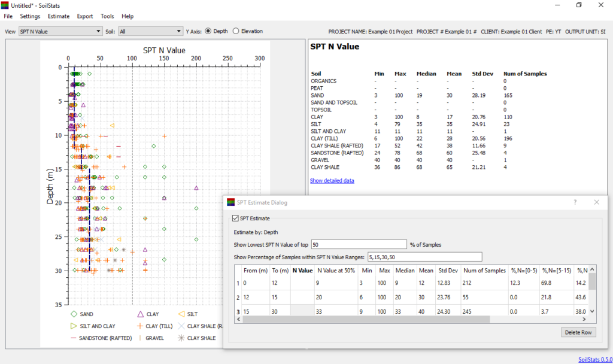
Task: Toggle the SPT Estimate checkbox
Action: (235, 218)
